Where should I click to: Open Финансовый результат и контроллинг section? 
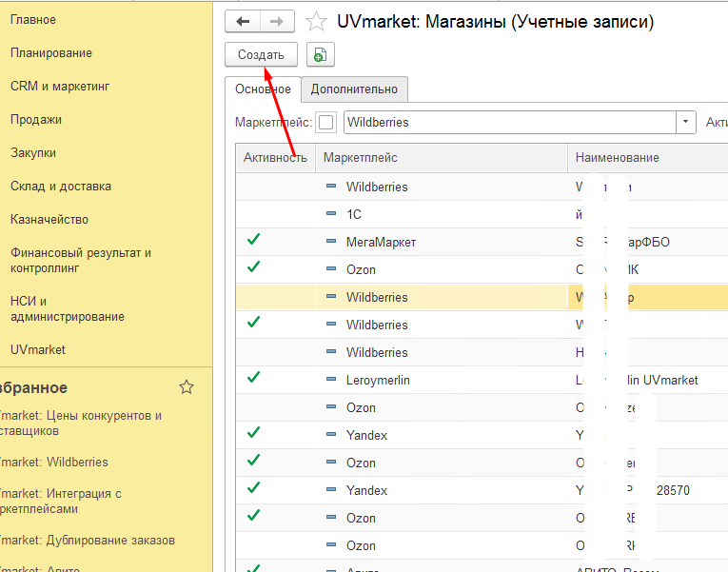coord(81,261)
